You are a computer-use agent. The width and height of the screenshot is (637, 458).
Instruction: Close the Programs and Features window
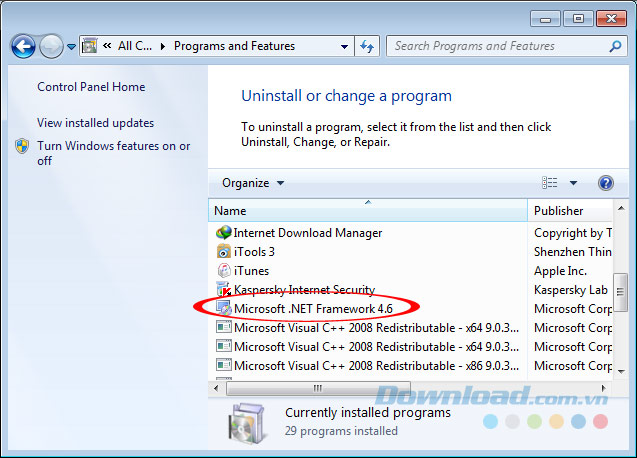click(x=611, y=19)
